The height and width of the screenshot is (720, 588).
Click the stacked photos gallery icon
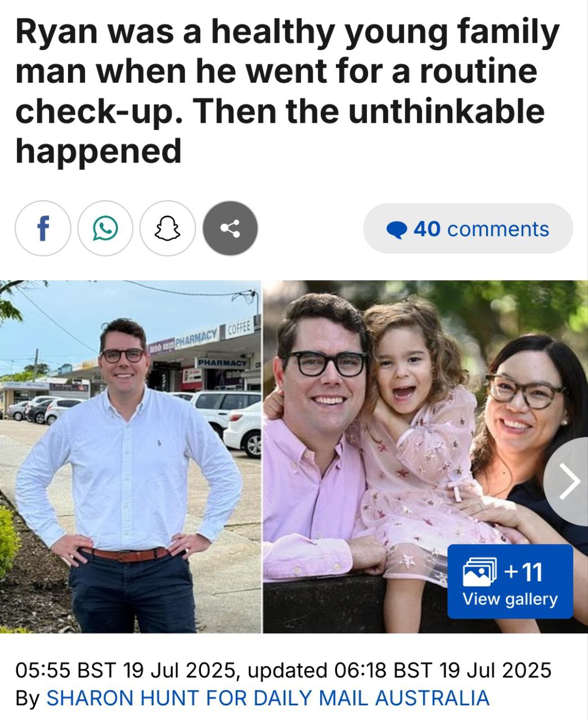click(x=480, y=573)
